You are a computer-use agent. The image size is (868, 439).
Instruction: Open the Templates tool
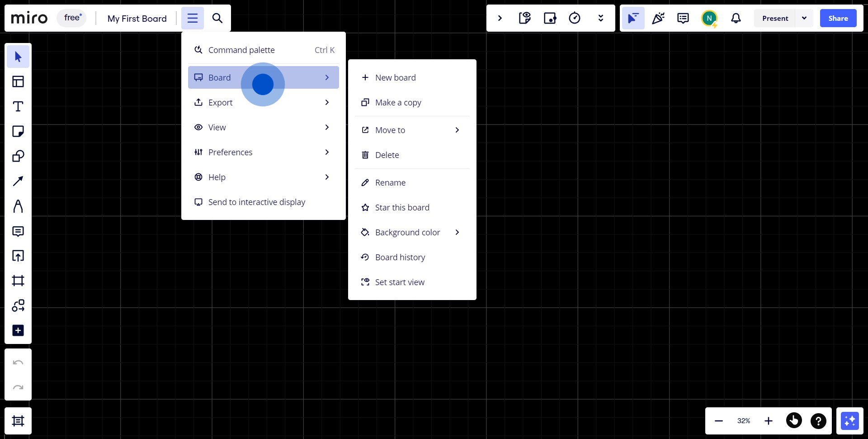click(x=18, y=81)
